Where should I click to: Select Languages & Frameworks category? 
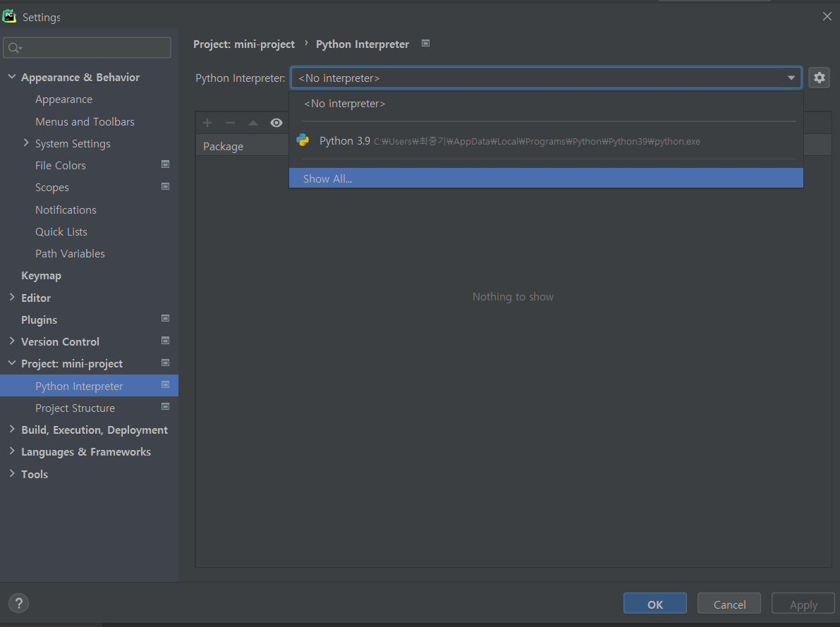point(86,452)
